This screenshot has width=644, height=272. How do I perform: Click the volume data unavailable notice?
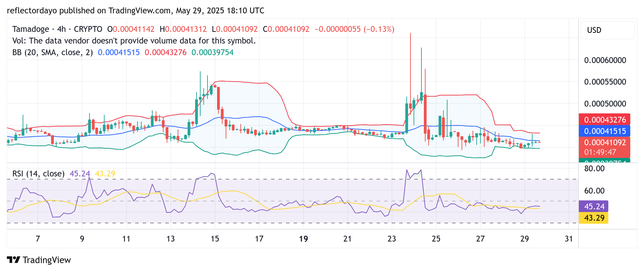(x=134, y=41)
